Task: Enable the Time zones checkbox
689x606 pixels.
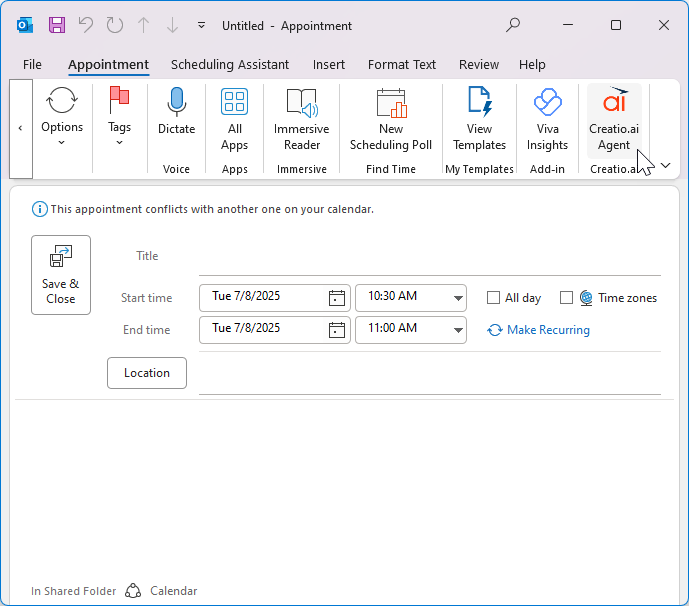Action: click(566, 298)
